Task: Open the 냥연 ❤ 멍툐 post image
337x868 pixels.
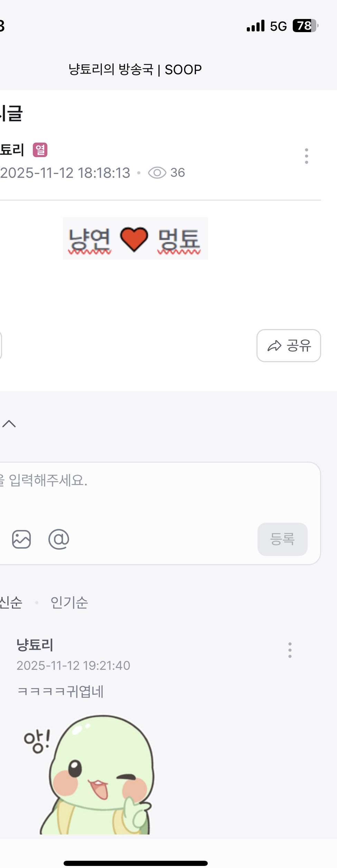Action: [x=135, y=239]
